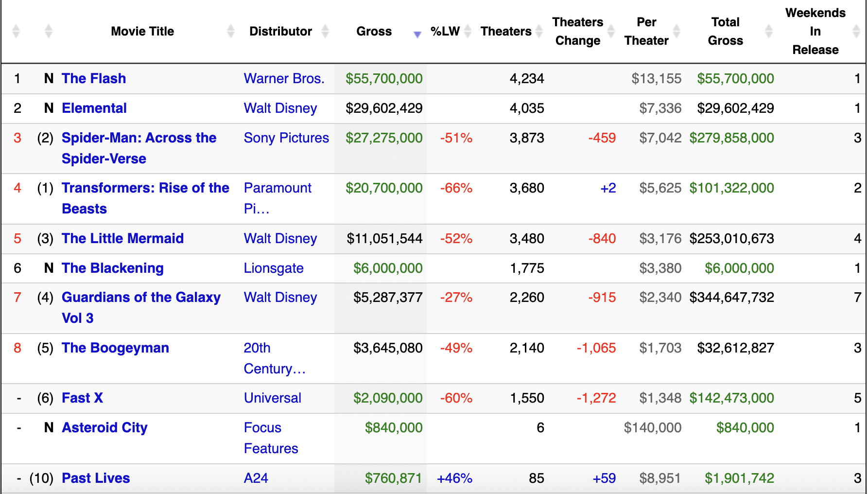
Task: Open Walt Disney link in Elemental row
Action: click(x=280, y=108)
